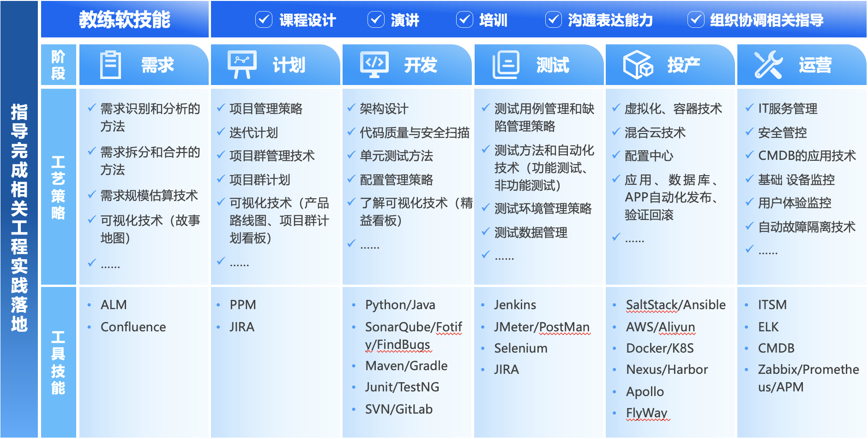The image size is (868, 439).
Task: Select the 需求 stage header
Action: [144, 65]
